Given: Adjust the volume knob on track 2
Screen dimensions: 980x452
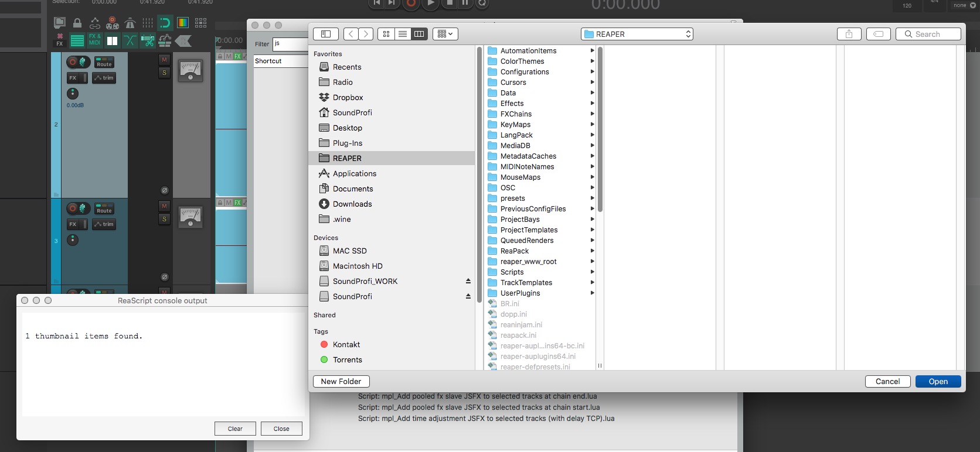Looking at the screenshot, I should (73, 93).
